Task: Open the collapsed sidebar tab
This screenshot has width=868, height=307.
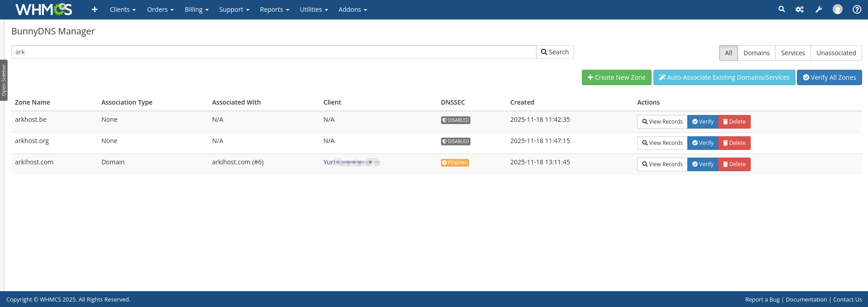Action: (4, 80)
